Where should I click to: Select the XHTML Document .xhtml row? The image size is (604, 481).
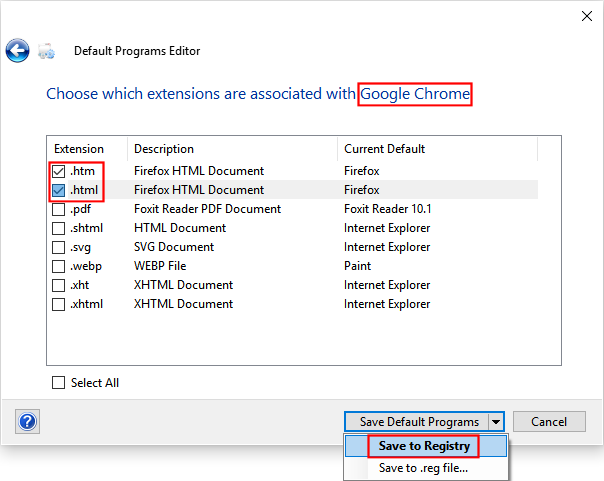[x=200, y=304]
